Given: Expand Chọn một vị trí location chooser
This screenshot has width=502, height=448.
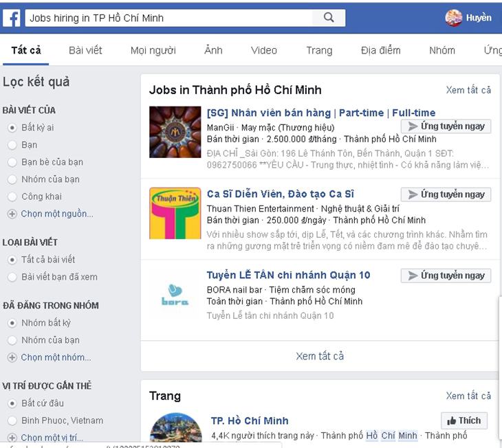Looking at the screenshot, I should point(52,438).
